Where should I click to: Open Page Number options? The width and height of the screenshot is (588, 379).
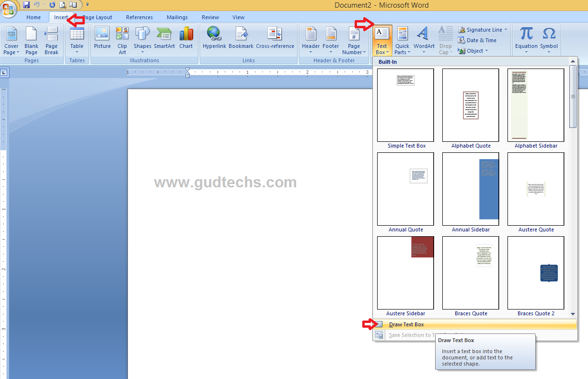[354, 41]
